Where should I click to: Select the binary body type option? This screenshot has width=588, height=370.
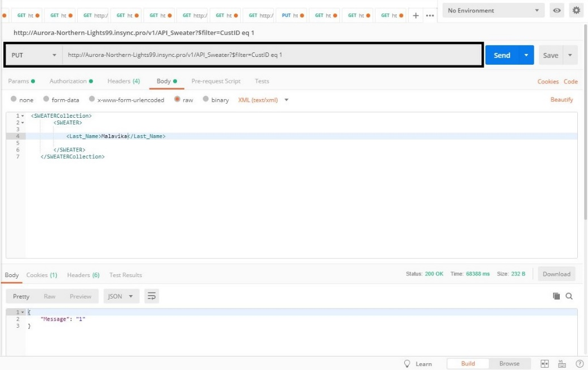pyautogui.click(x=206, y=100)
